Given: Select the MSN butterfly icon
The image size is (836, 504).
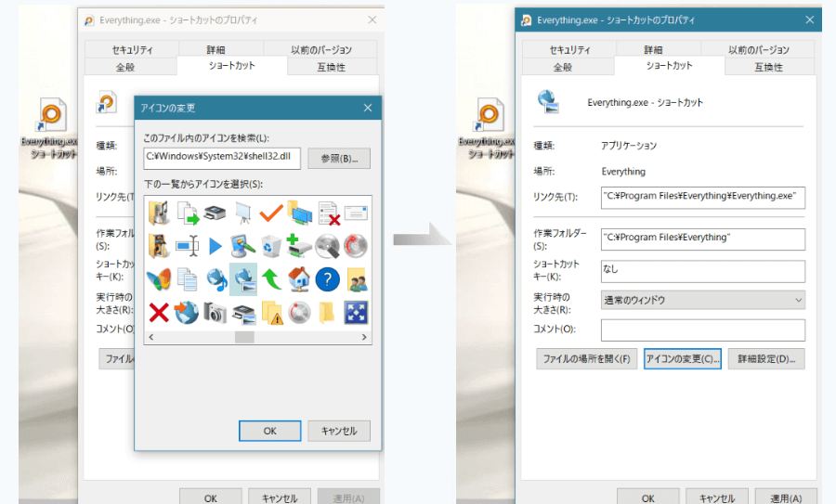Looking at the screenshot, I should click(x=159, y=279).
